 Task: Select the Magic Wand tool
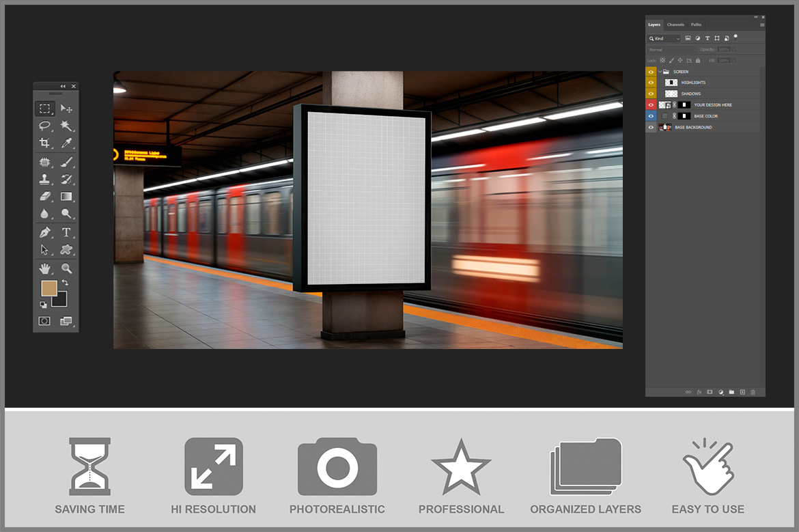[x=66, y=126]
